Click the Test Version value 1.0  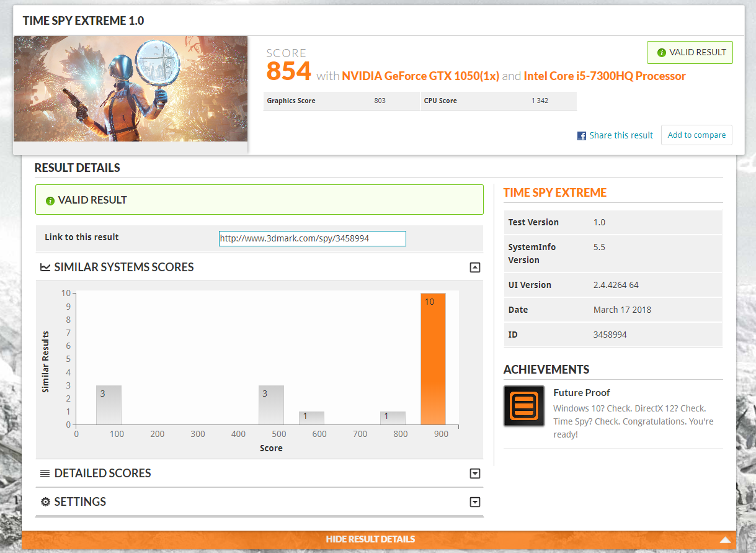pyautogui.click(x=599, y=222)
